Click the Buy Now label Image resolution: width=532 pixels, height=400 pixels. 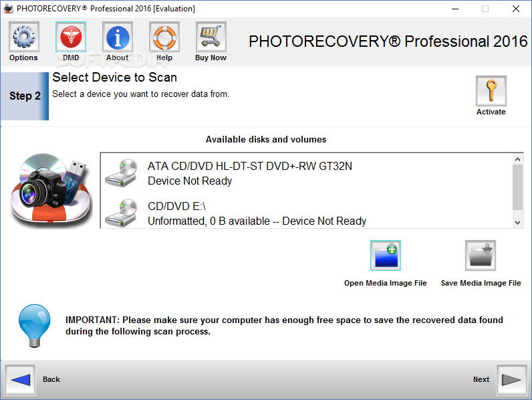(211, 58)
